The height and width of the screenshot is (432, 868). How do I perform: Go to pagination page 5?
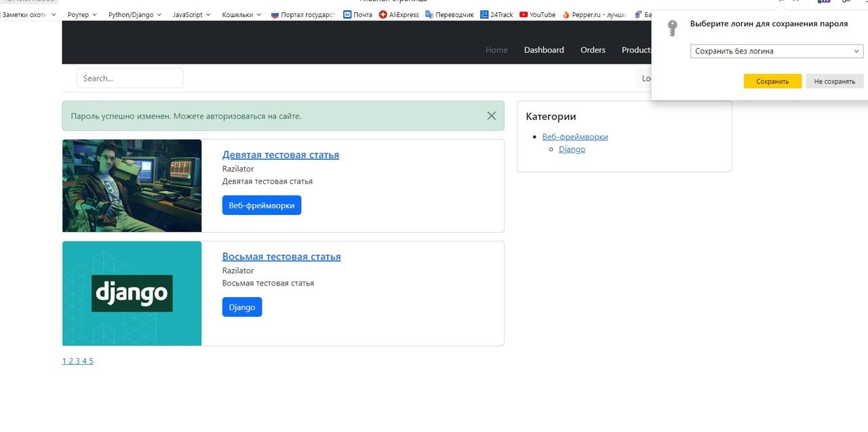(91, 361)
